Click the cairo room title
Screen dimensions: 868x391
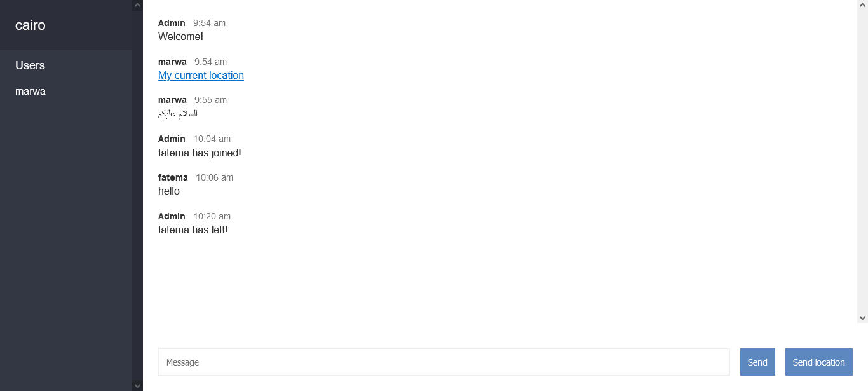pyautogui.click(x=31, y=26)
